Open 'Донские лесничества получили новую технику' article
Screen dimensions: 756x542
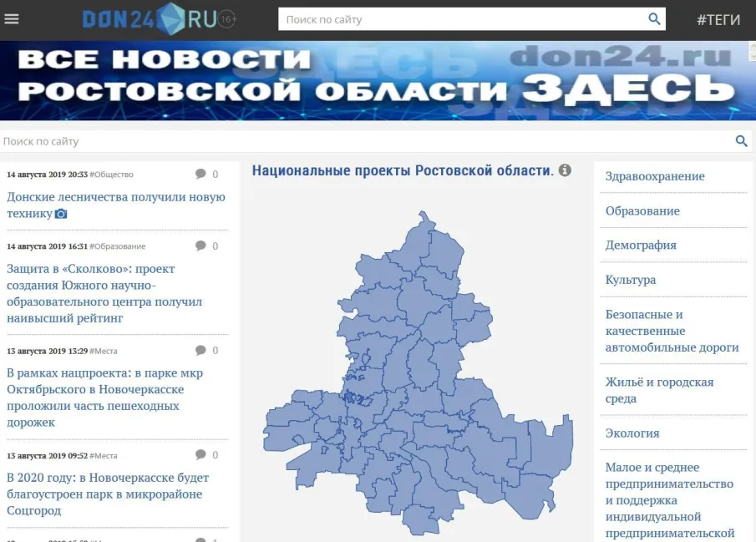(x=116, y=205)
